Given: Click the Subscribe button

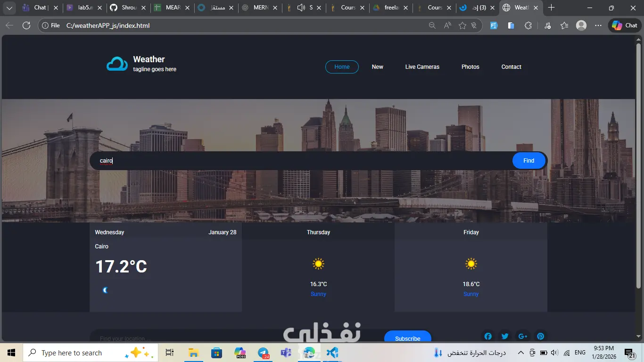Looking at the screenshot, I should click(408, 337).
